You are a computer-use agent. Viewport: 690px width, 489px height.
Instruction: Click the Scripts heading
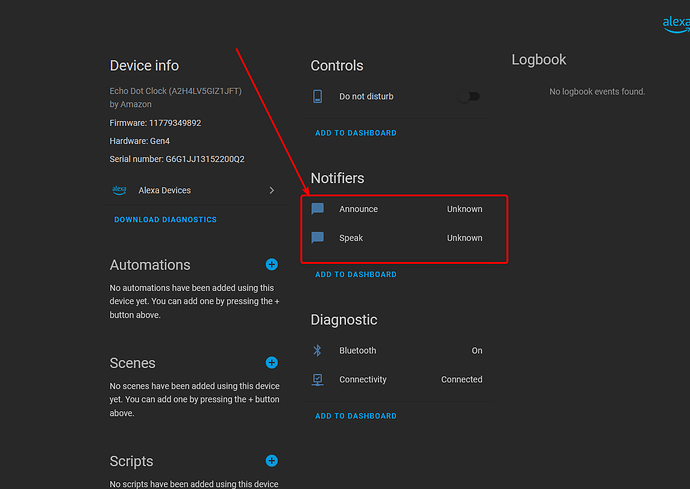coord(132,461)
